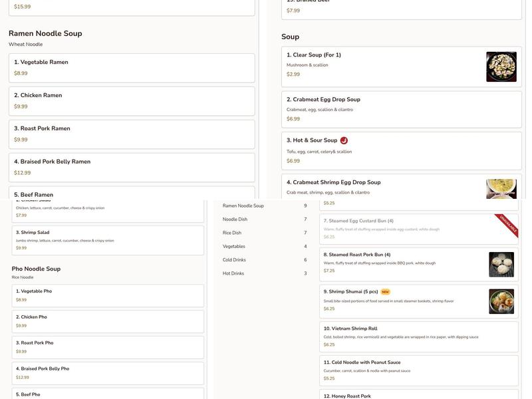The height and width of the screenshot is (399, 532).
Task: View the Steamed Roast Pork Bun photo
Action: (x=501, y=264)
